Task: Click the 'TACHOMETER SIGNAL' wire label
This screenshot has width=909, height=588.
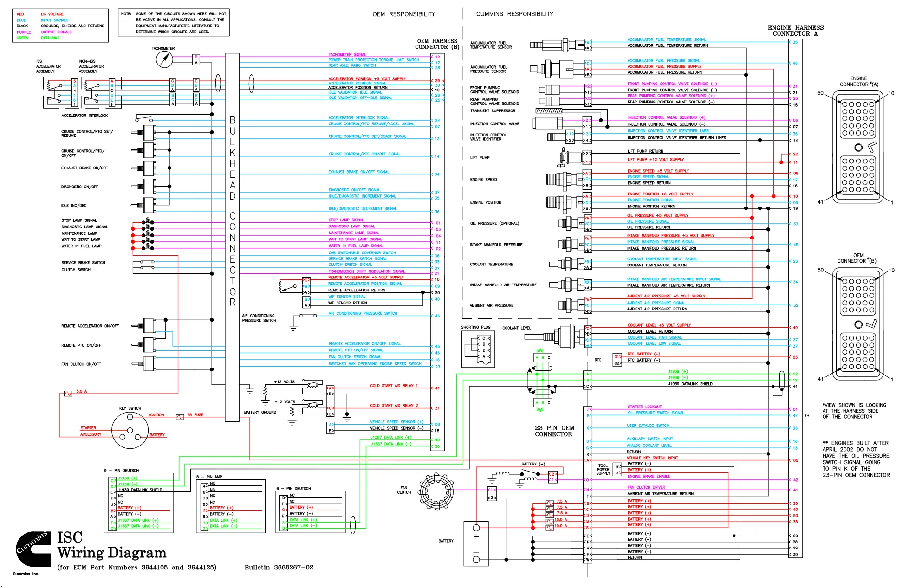Action: (347, 55)
